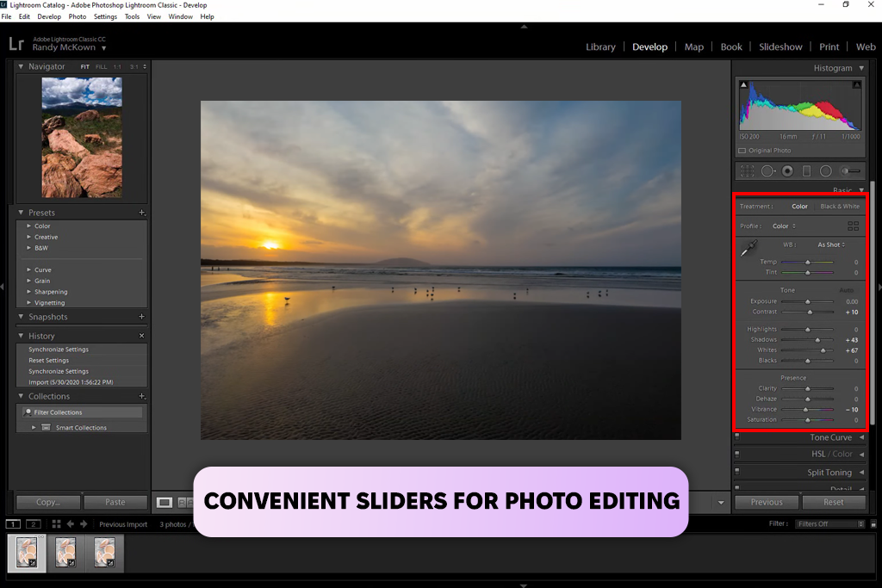Screen dimensions: 882x588
Task: Click the Filter Collections search icon
Action: point(28,412)
